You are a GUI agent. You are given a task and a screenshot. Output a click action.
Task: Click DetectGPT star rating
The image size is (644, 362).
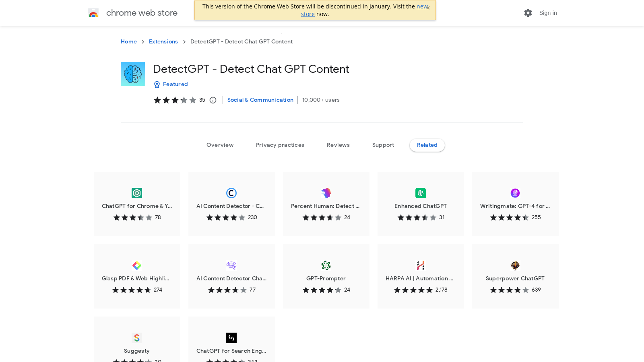pos(175,100)
